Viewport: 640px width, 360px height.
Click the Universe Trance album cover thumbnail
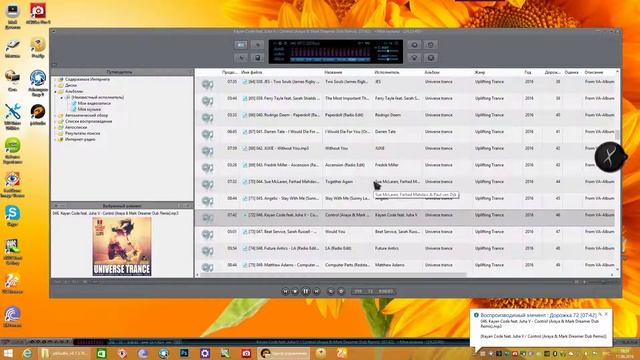pyautogui.click(x=122, y=247)
